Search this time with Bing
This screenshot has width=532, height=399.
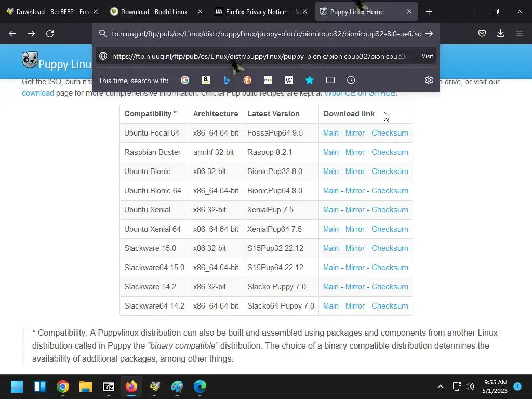pyautogui.click(x=227, y=80)
